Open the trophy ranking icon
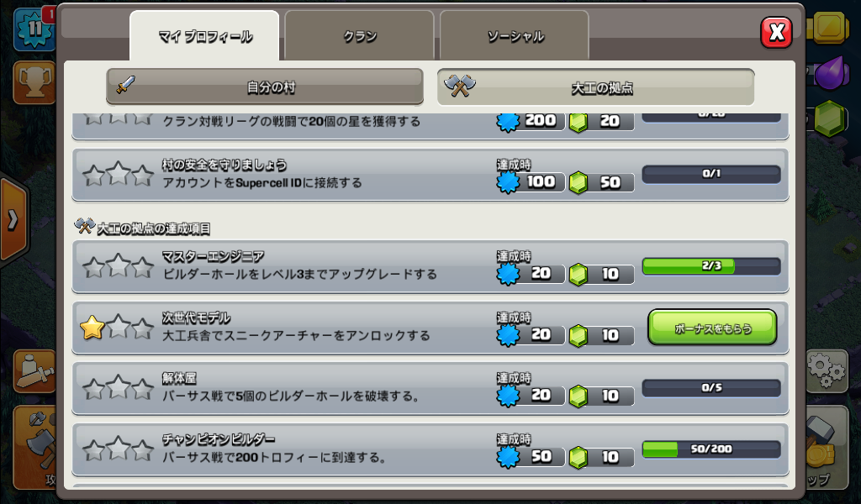This screenshot has height=504, width=861. click(x=34, y=82)
